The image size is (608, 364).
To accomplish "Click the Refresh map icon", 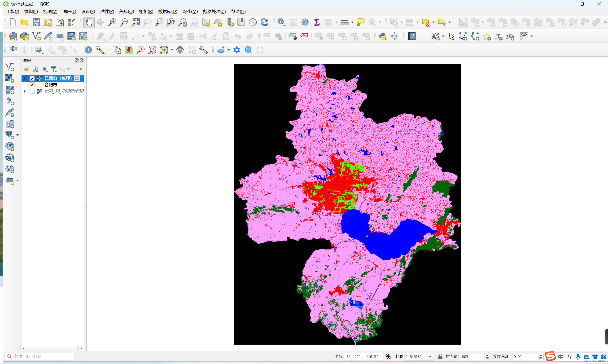I will (x=264, y=22).
